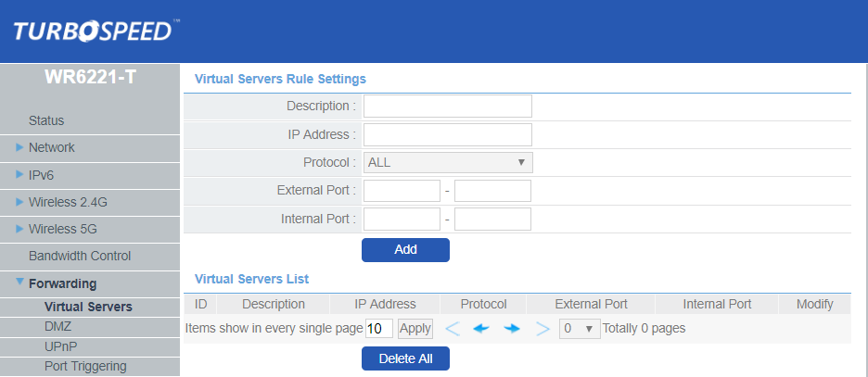This screenshot has width=868, height=377.
Task: Expand the Wireless 5G section
Action: coord(62,229)
